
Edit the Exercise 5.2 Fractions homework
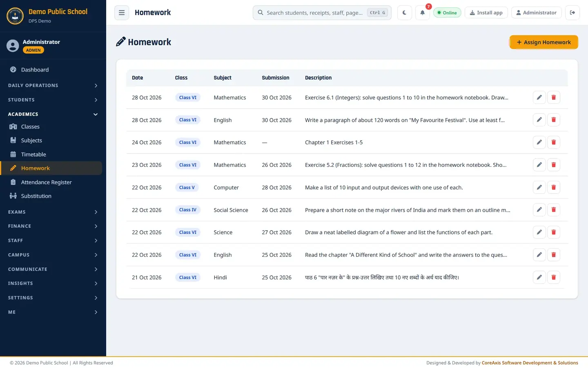pyautogui.click(x=539, y=165)
